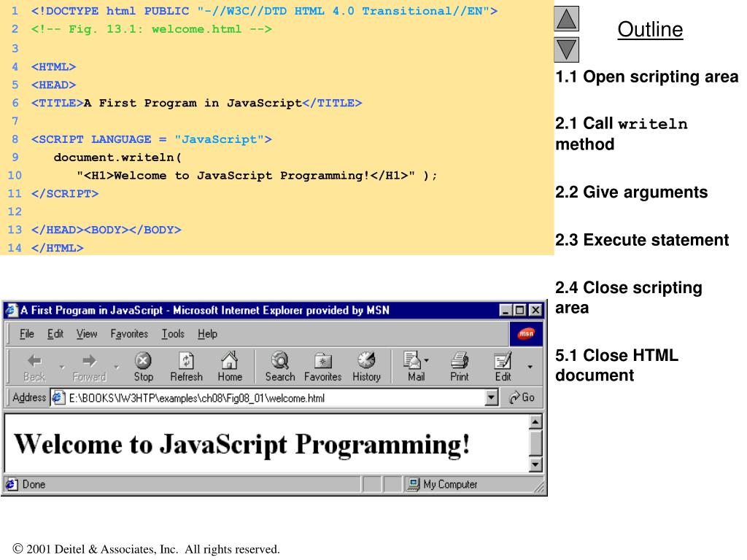Screen dimensions: 747x560
Task: Click outline item '5.1 Close HTML document'
Action: (x=616, y=365)
